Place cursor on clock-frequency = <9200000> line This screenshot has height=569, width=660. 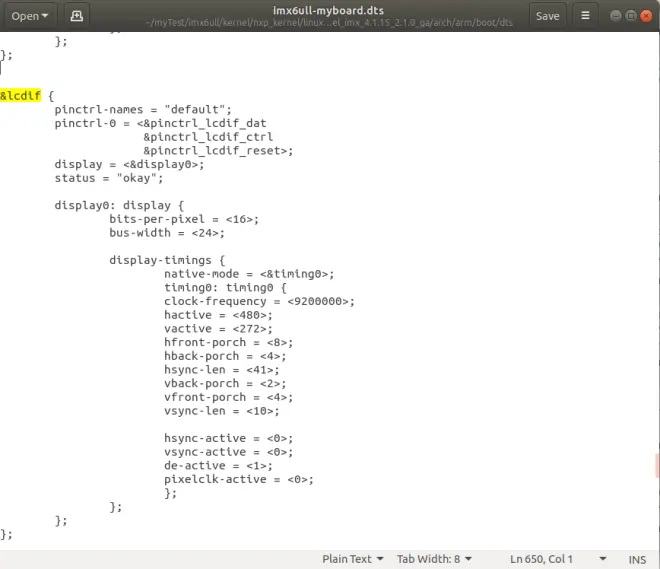point(259,301)
